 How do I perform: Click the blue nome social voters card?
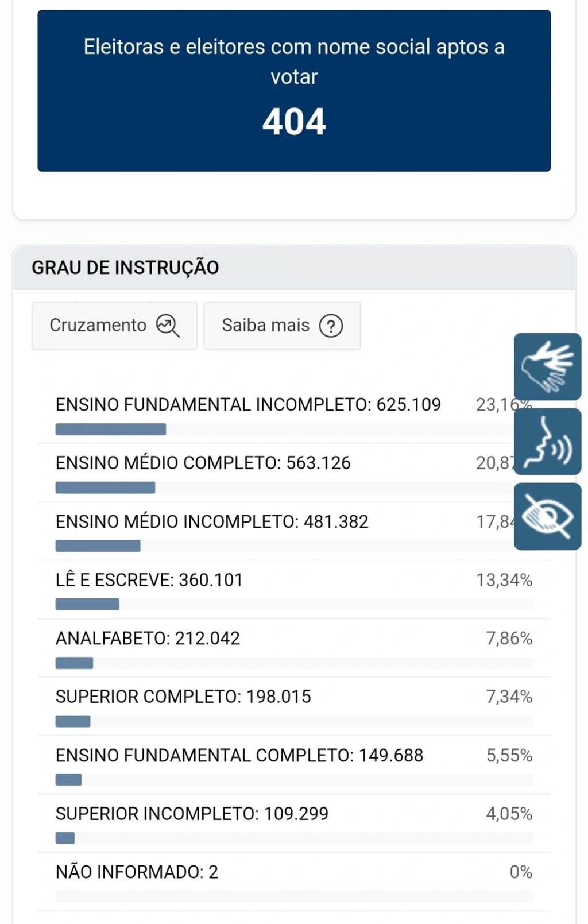point(294,90)
